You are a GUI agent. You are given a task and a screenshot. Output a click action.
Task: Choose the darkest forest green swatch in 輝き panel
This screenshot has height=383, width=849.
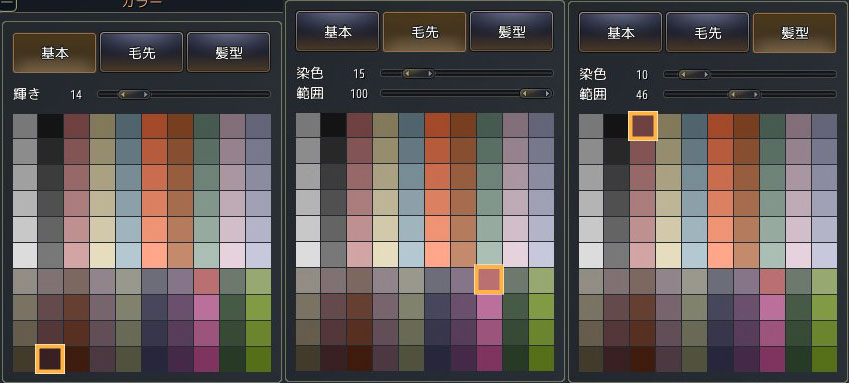(x=232, y=359)
